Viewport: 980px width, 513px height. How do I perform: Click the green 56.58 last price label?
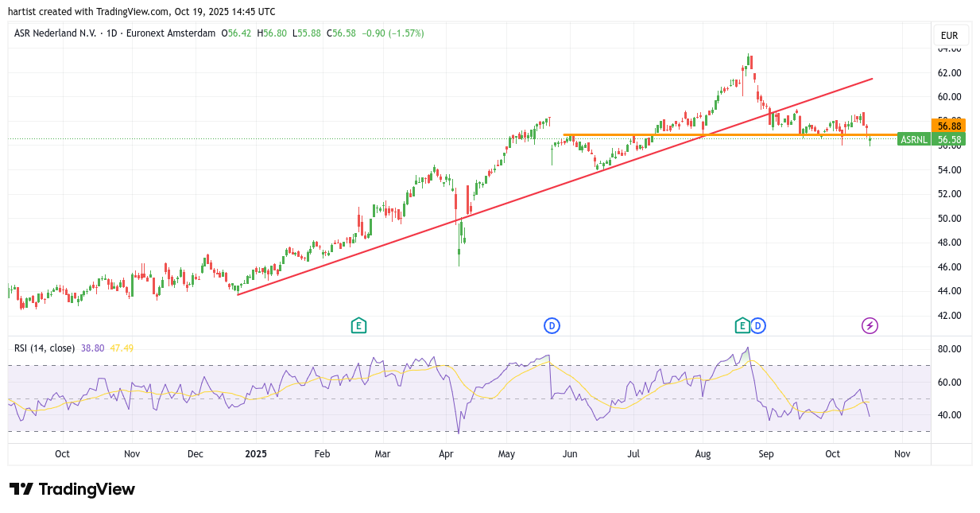(x=949, y=140)
